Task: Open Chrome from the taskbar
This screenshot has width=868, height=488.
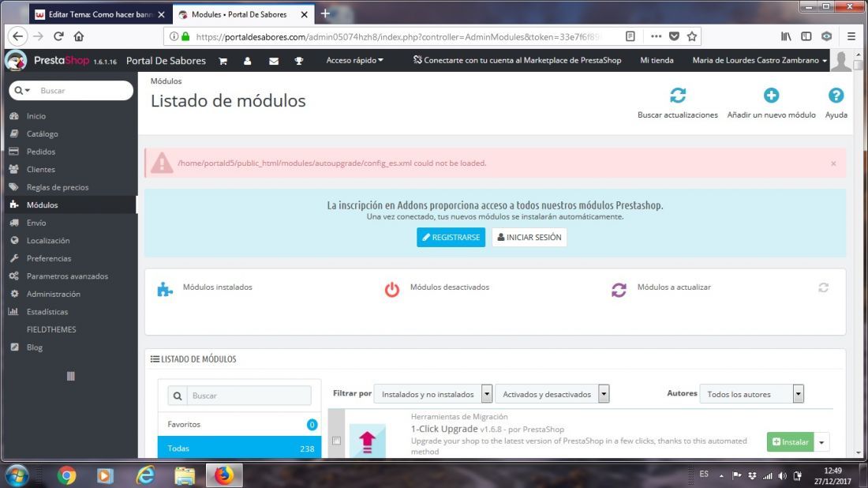Action: coord(66,475)
